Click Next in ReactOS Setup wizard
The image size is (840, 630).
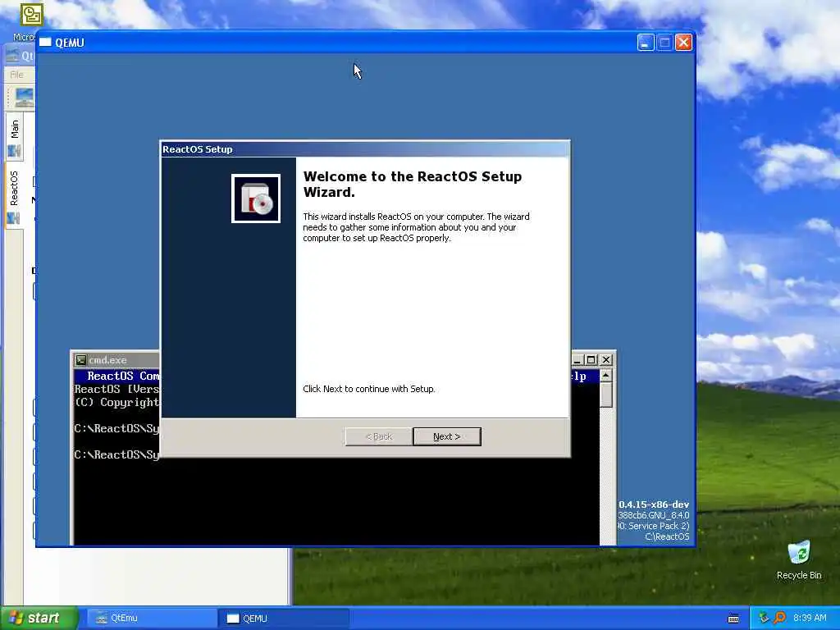pyautogui.click(x=447, y=436)
